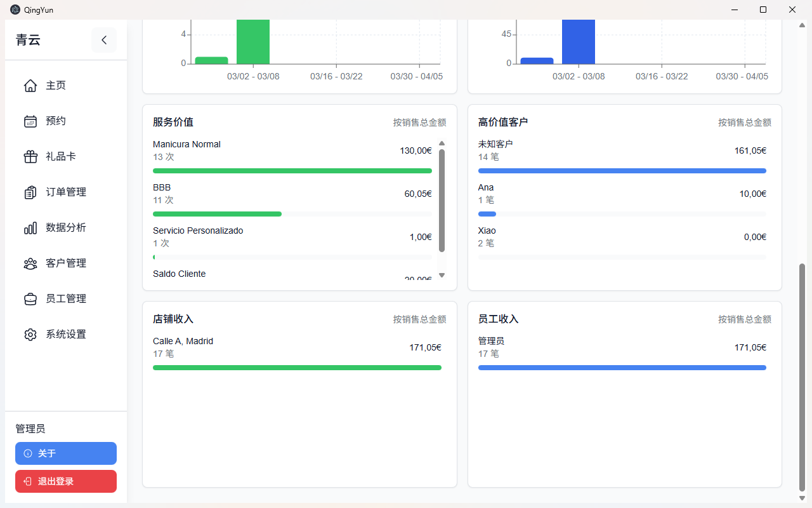812x508 pixels.
Task: Navigate to 订单管理
Action: click(x=66, y=192)
